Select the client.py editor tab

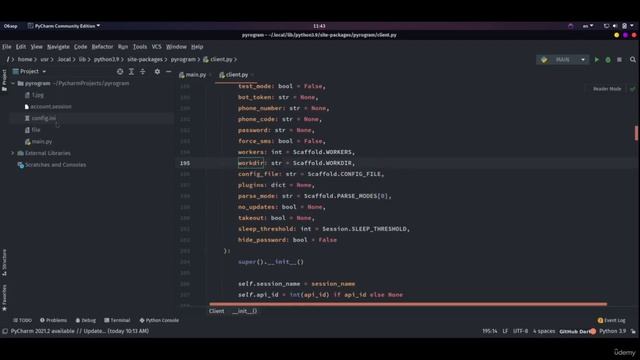[x=236, y=75]
